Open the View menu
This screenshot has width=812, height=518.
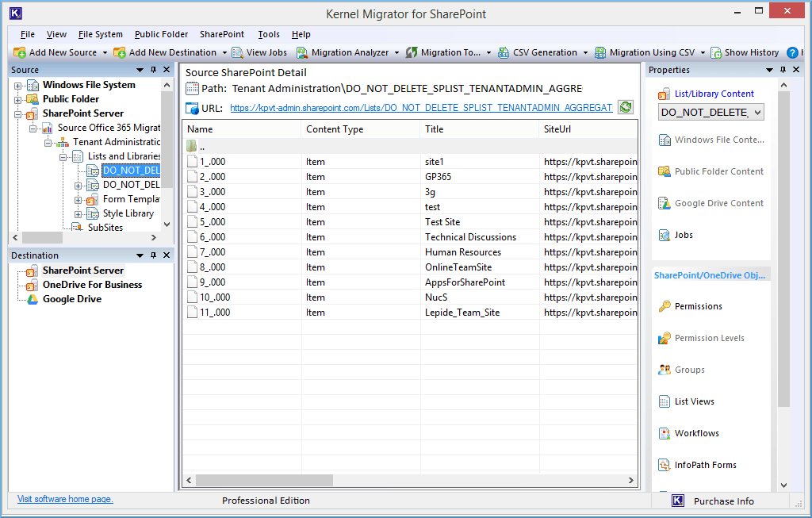point(56,34)
